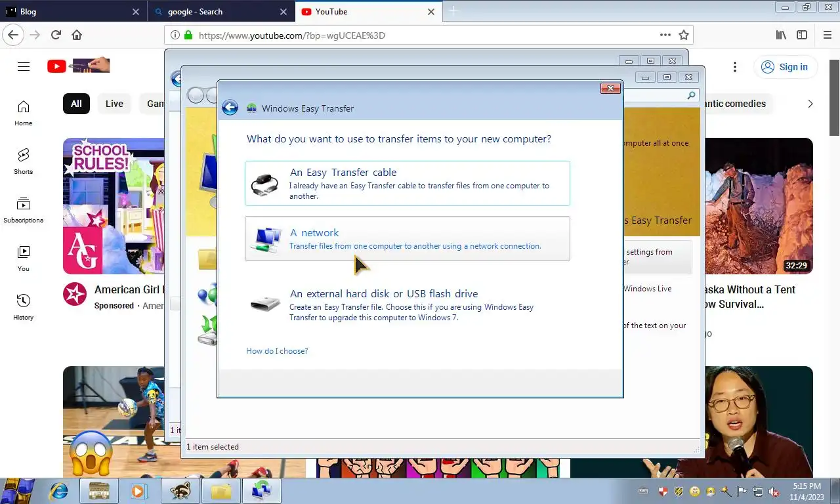Viewport: 840px width, 504px height.
Task: Open the raccoon app in the taskbar
Action: [x=180, y=491]
